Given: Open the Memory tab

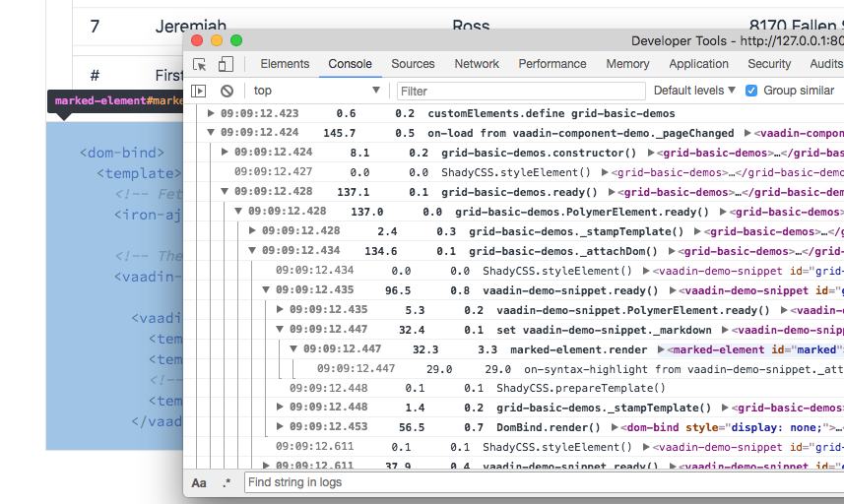Looking at the screenshot, I should point(627,63).
